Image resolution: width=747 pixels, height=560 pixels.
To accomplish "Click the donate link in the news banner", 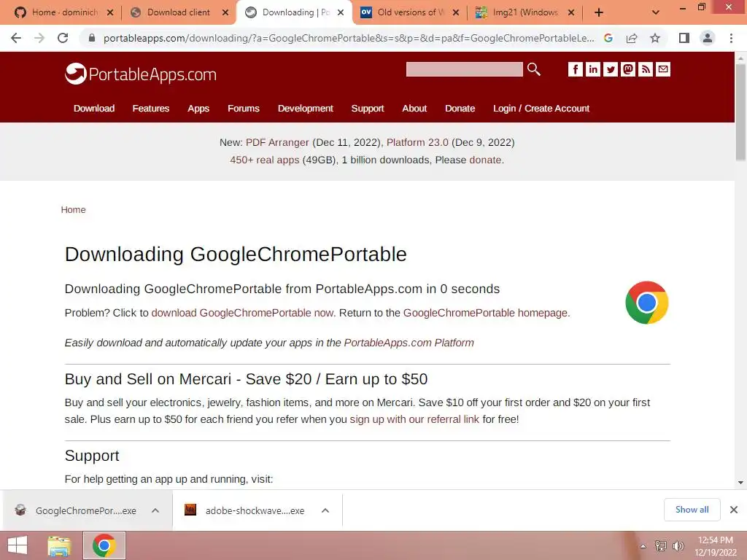I will (x=485, y=160).
